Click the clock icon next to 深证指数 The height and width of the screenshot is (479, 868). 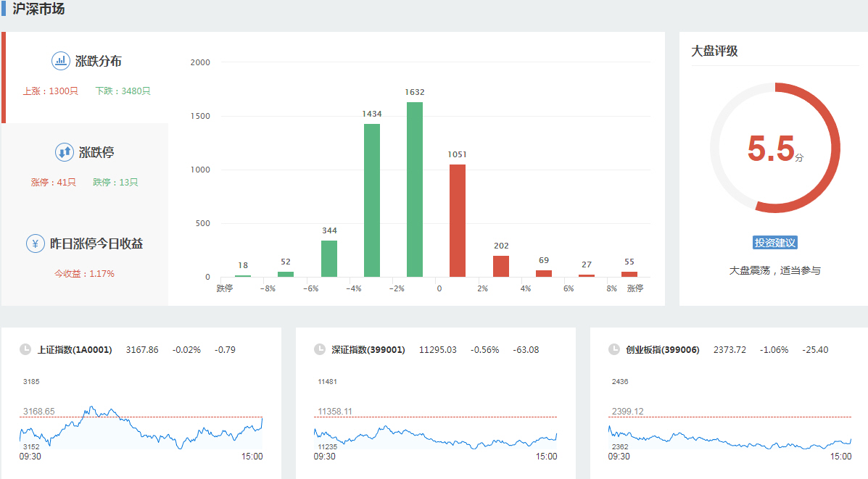point(320,349)
